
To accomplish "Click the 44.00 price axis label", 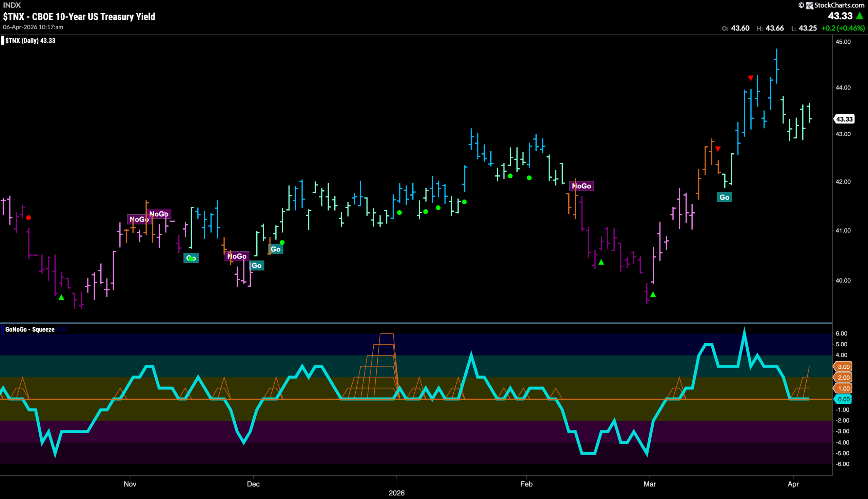I will point(843,88).
